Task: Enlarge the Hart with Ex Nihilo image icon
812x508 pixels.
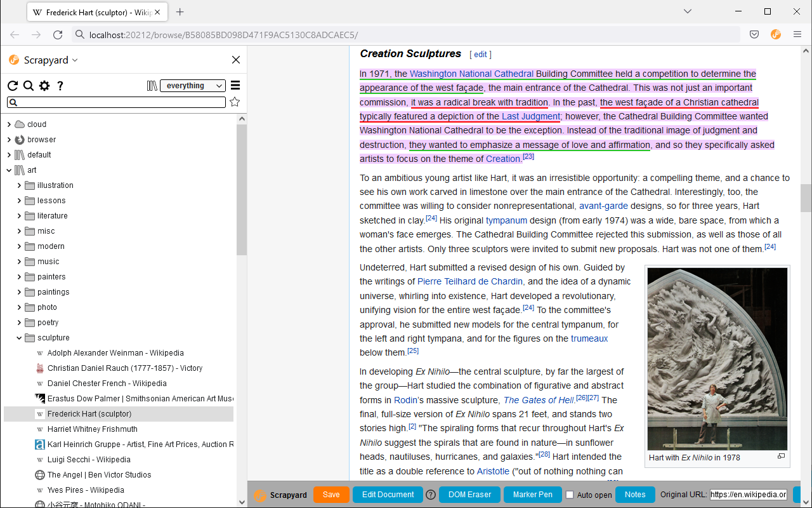Action: tap(781, 456)
